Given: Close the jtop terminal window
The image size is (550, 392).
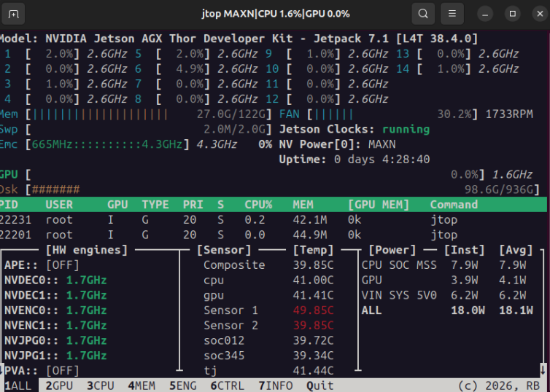Looking at the screenshot, I should coord(540,14).
